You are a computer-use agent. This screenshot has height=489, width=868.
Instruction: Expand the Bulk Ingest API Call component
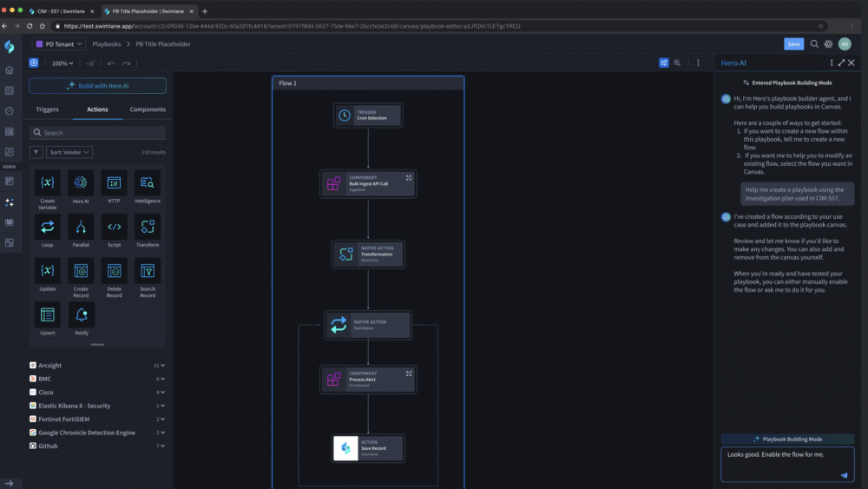pyautogui.click(x=409, y=178)
